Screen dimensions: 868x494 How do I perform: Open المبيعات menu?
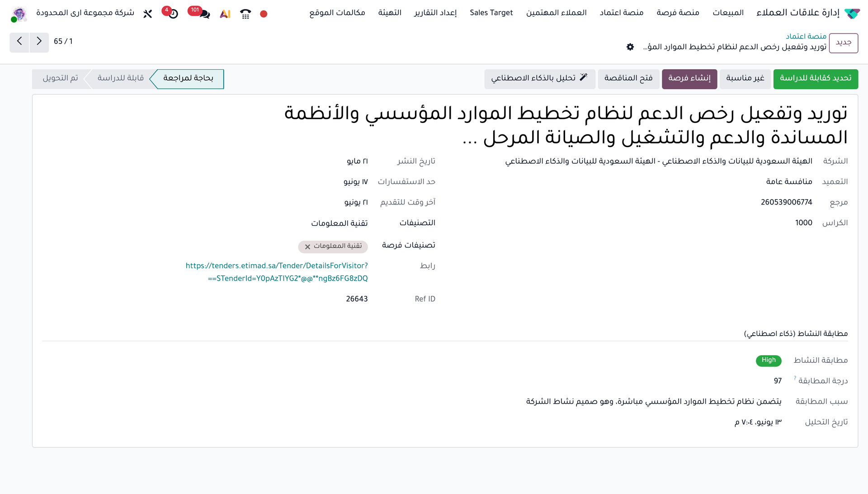(x=728, y=13)
